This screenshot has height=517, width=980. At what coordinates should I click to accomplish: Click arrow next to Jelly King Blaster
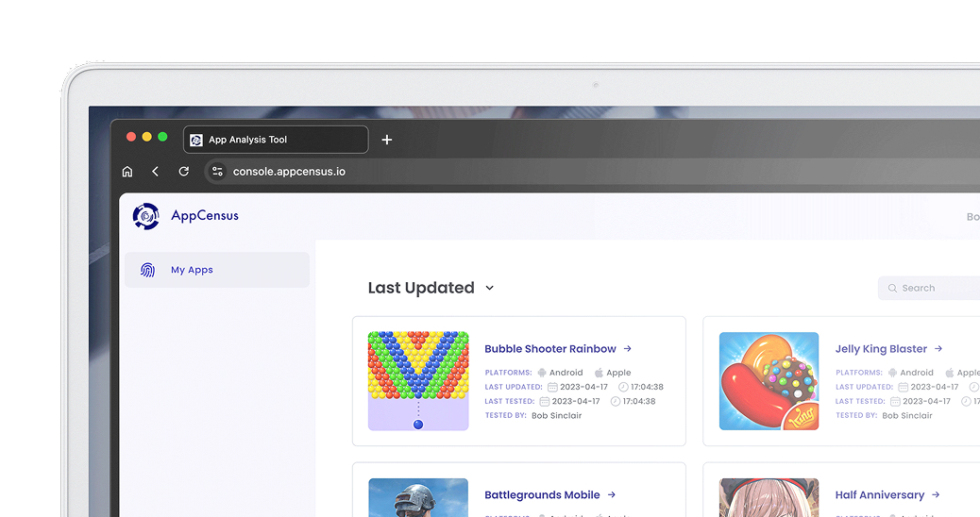click(x=938, y=349)
